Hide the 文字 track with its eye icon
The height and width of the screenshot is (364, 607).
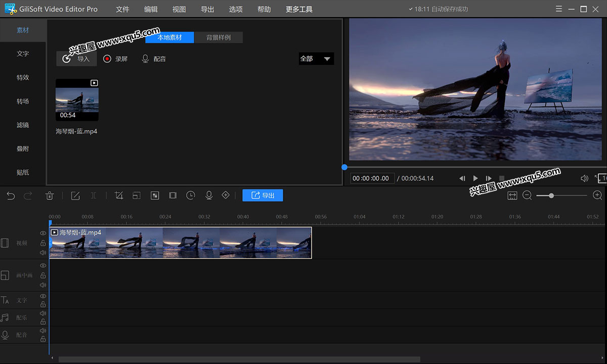tap(43, 296)
